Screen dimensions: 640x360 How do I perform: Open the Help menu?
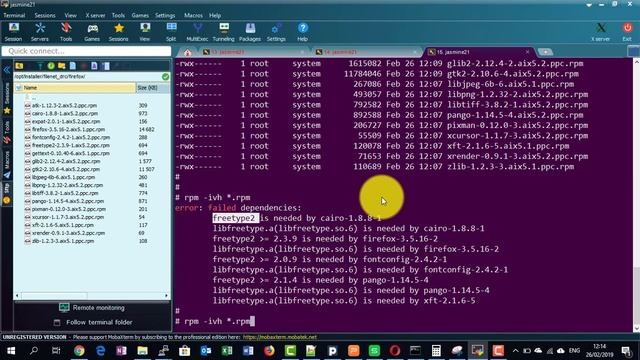(x=215, y=16)
